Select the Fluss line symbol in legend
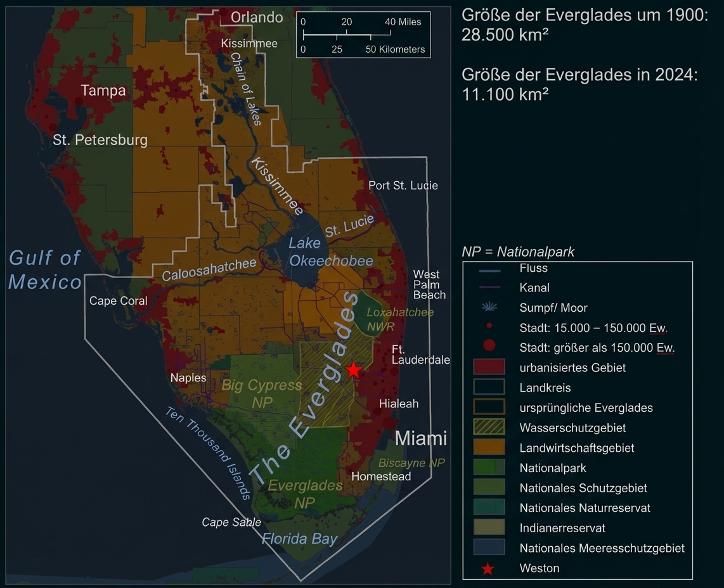The image size is (724, 588). click(489, 268)
